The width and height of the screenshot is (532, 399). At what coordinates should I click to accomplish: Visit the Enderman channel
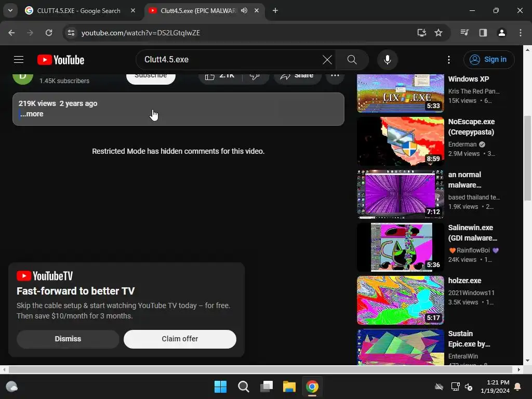click(x=462, y=144)
